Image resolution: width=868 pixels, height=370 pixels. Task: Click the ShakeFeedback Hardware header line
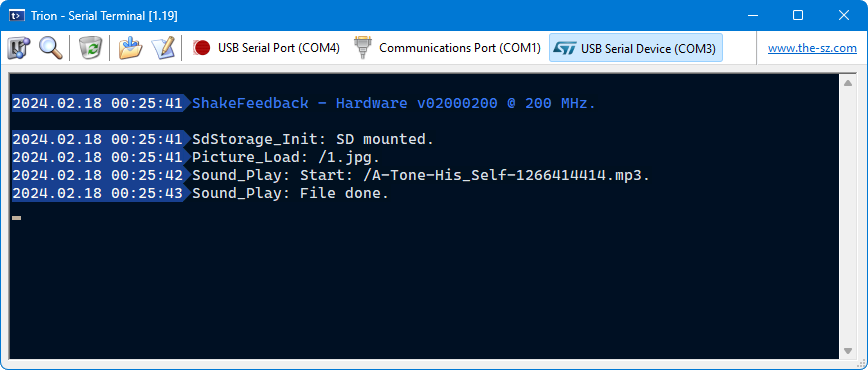tap(304, 103)
